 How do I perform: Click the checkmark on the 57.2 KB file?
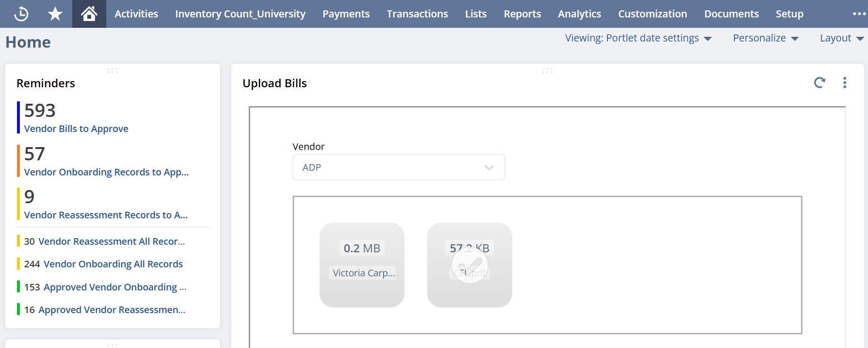tap(470, 265)
